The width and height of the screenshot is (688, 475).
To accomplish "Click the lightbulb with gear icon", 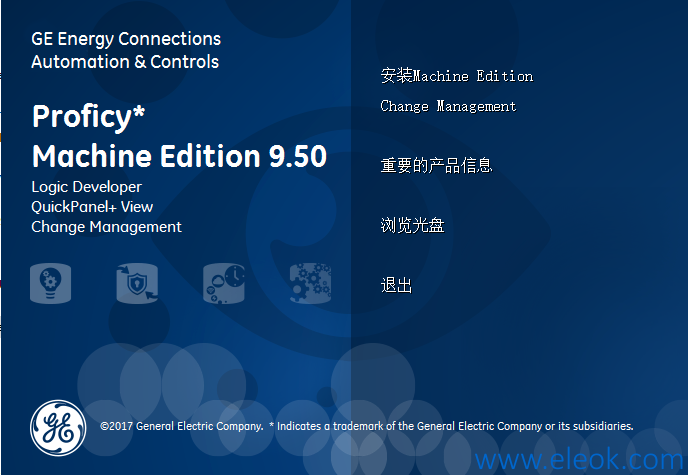I will point(50,283).
